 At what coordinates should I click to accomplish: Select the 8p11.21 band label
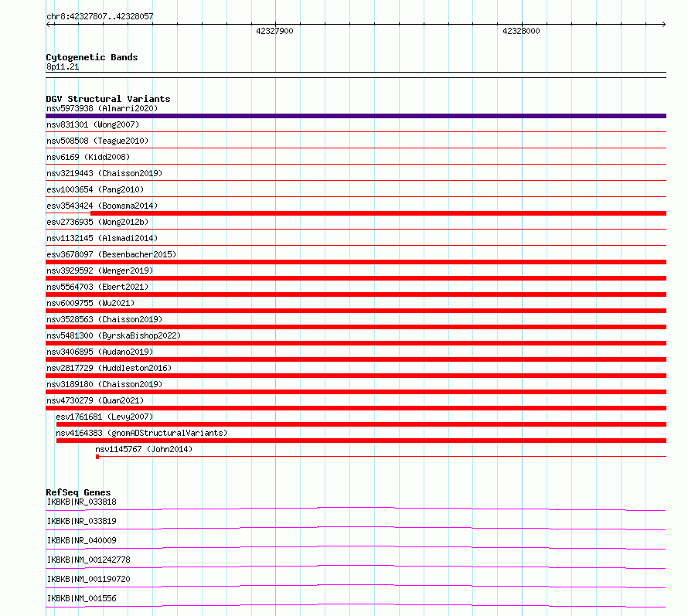(63, 66)
